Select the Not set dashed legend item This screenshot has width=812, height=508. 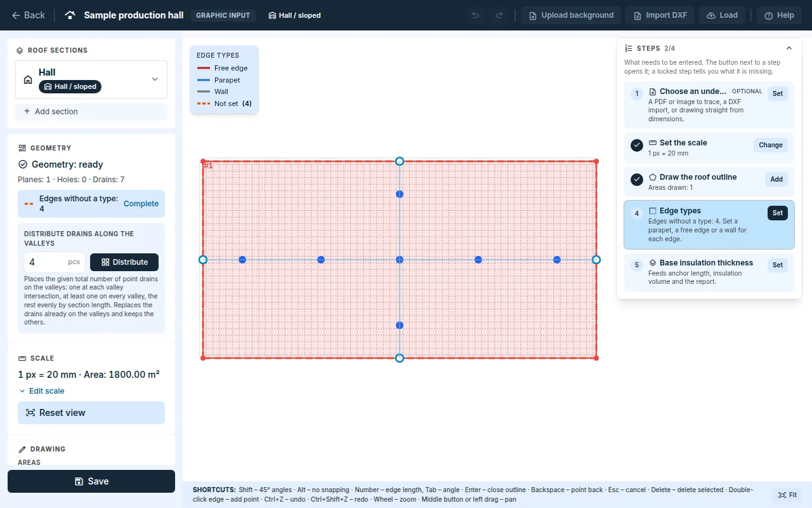(x=224, y=104)
